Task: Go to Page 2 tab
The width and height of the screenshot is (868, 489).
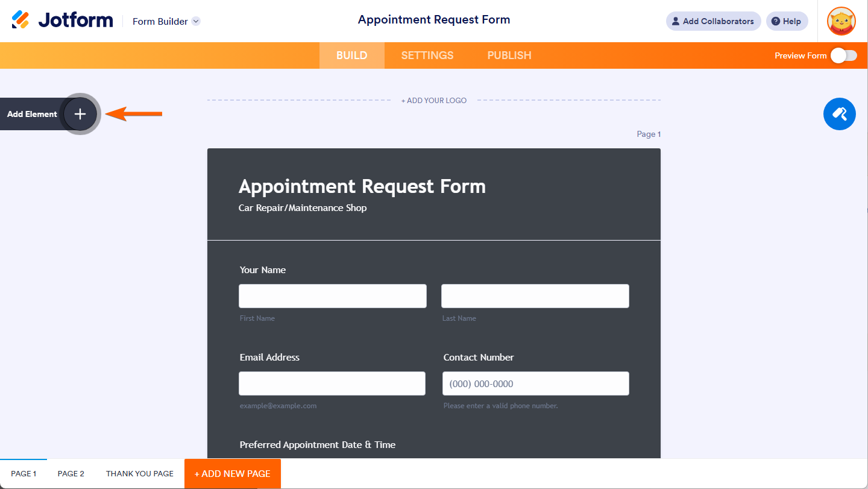Action: [71, 474]
